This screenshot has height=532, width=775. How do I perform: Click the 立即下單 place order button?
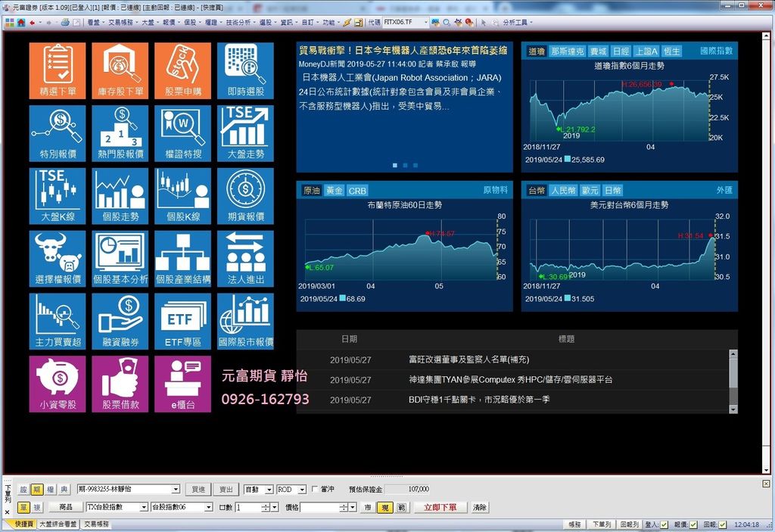(x=440, y=507)
